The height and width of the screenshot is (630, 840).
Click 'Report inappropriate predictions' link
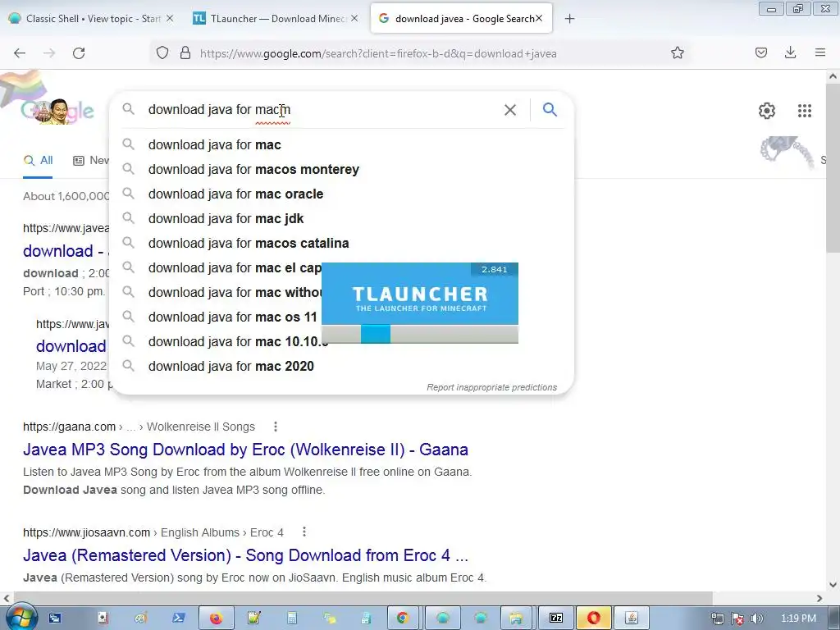click(492, 387)
